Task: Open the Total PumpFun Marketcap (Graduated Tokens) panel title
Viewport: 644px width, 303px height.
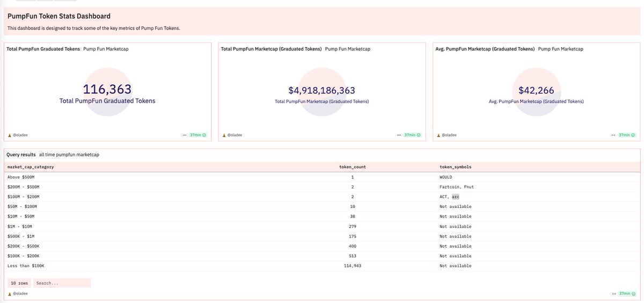Action: coord(271,49)
